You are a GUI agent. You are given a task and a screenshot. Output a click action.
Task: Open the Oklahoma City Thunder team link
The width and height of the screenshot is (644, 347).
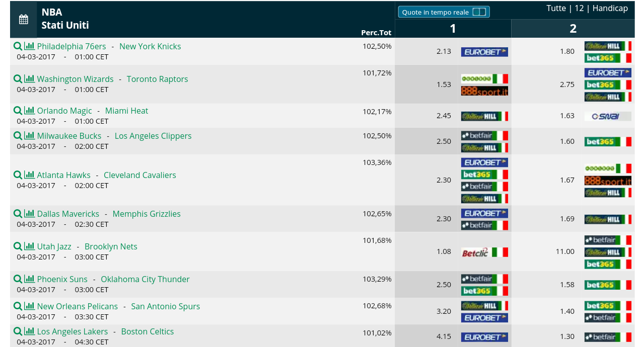coord(145,279)
